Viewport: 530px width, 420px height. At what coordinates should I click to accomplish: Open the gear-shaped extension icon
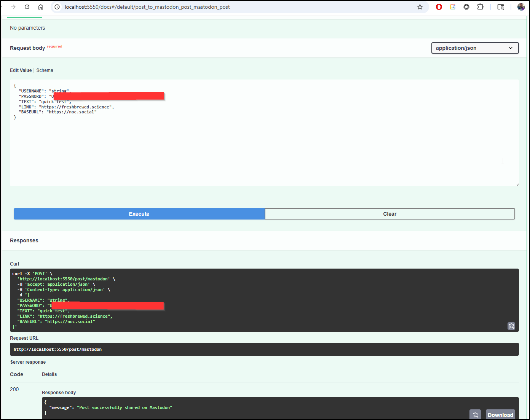click(x=466, y=7)
